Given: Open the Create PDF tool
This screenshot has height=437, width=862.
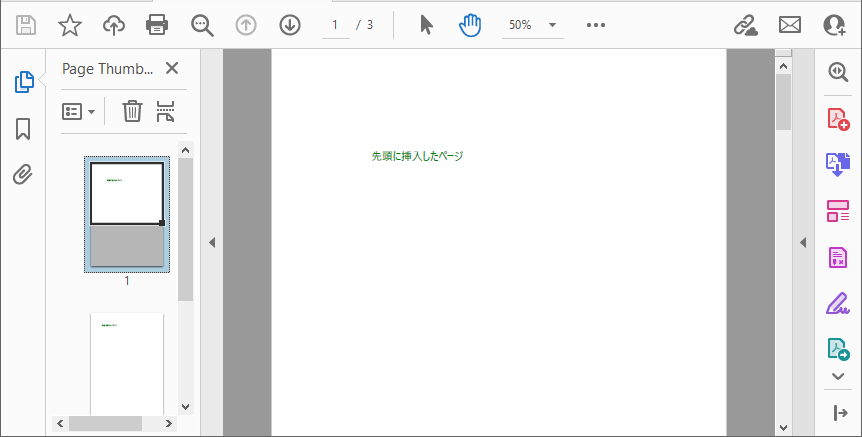Looking at the screenshot, I should [838, 119].
